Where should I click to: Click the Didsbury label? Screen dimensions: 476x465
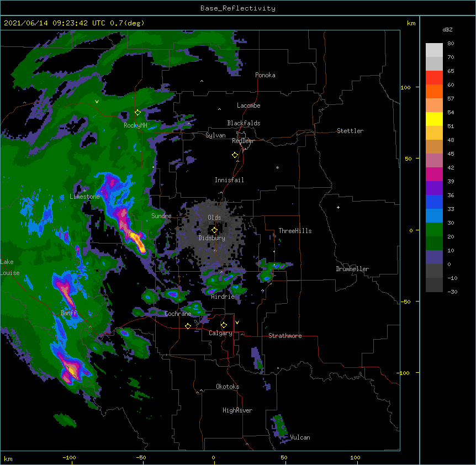[212, 238]
